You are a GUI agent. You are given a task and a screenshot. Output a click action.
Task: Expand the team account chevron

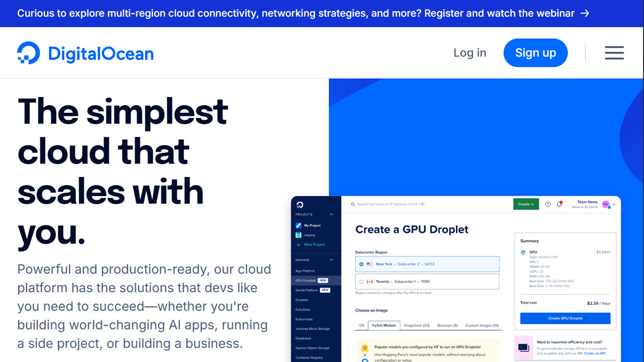pyautogui.click(x=614, y=205)
